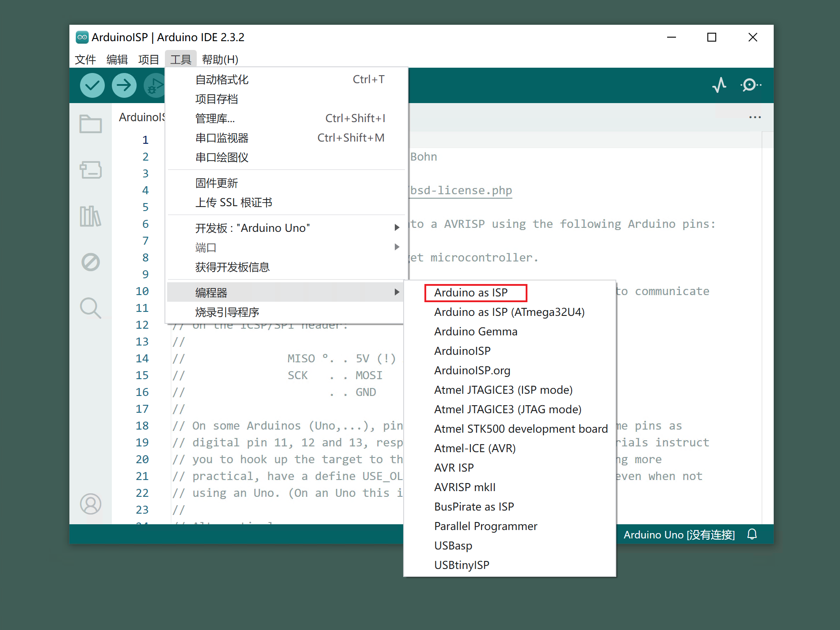Screen dimensions: 840x630
Task: Open the Sketchbook folder sidebar icon
Action: 91,124
